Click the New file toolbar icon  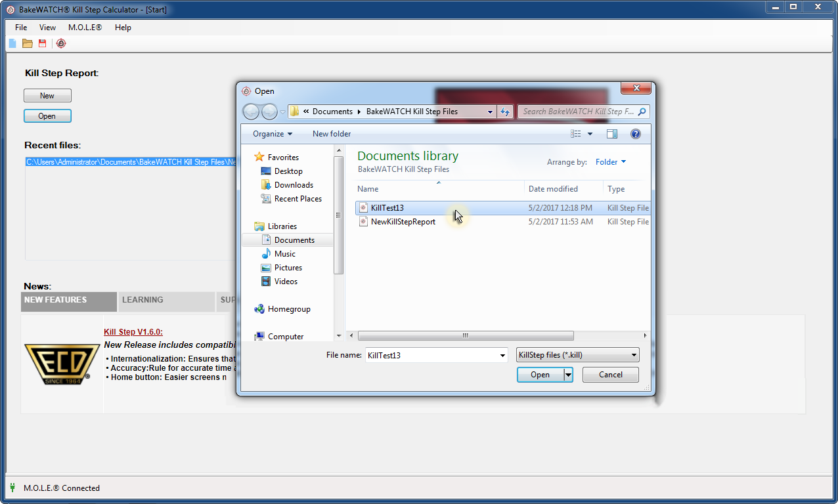12,43
